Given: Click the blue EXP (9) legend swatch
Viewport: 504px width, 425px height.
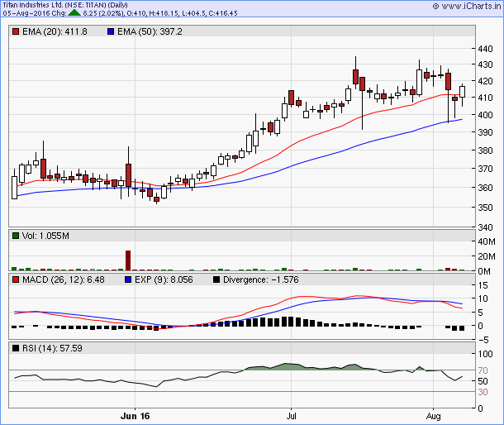Looking at the screenshot, I should click(x=128, y=279).
